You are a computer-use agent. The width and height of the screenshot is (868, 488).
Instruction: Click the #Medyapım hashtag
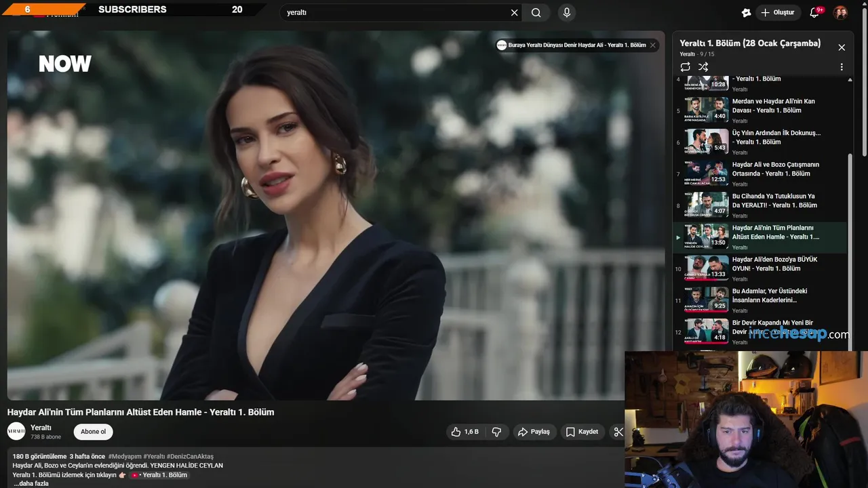click(x=124, y=456)
